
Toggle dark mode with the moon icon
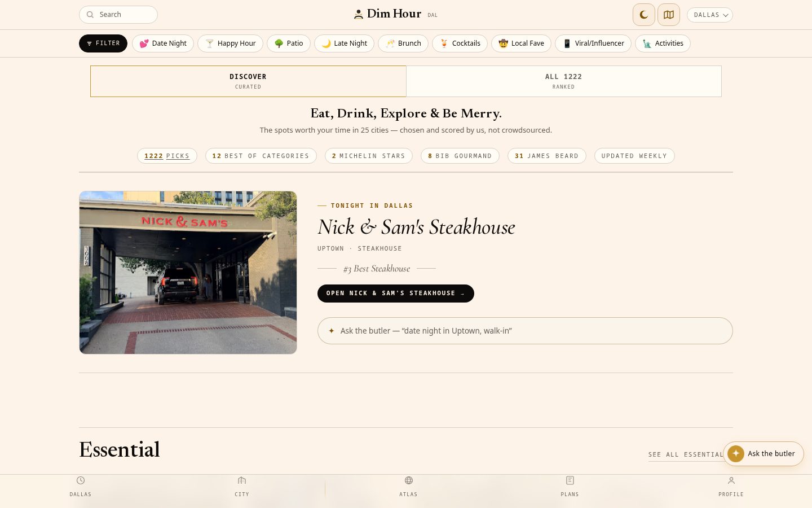click(643, 15)
